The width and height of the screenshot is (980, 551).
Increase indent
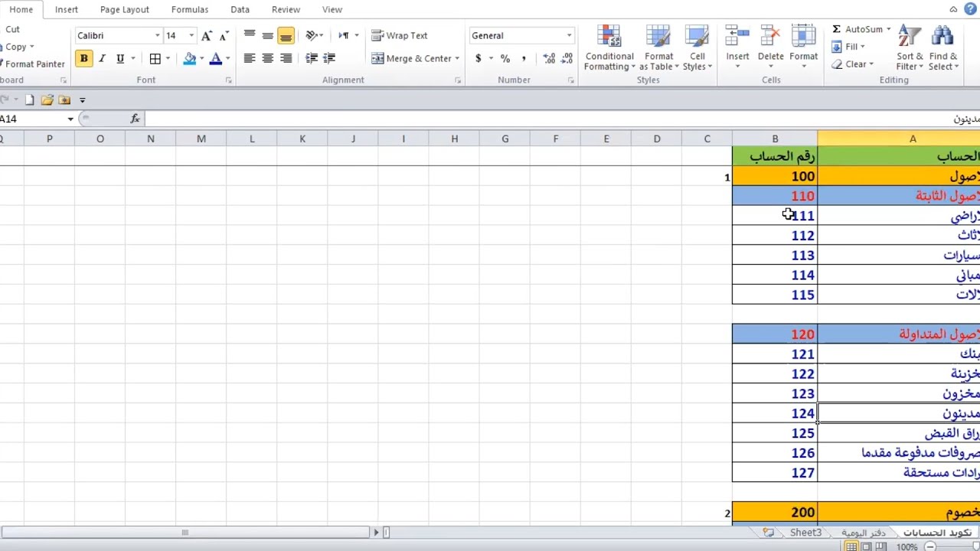(329, 58)
